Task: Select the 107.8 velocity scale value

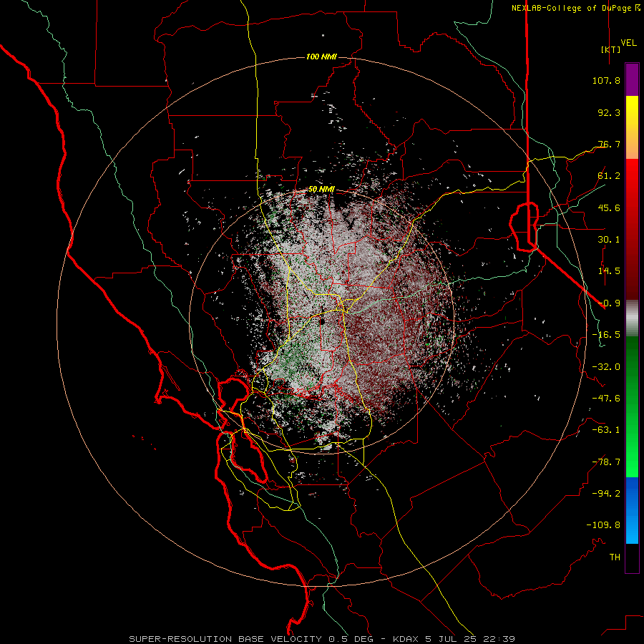Action: (606, 80)
